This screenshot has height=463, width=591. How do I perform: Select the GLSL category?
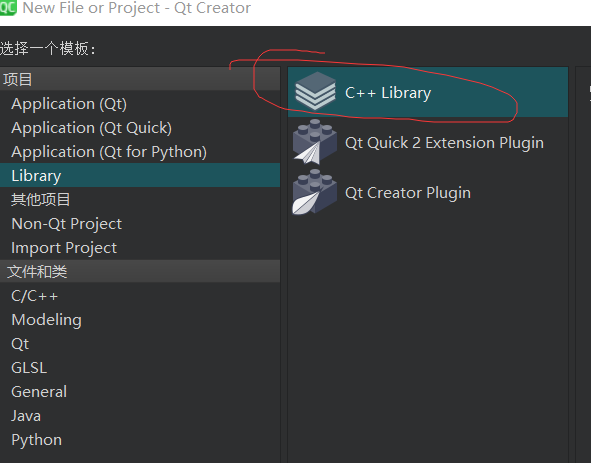coord(140,368)
